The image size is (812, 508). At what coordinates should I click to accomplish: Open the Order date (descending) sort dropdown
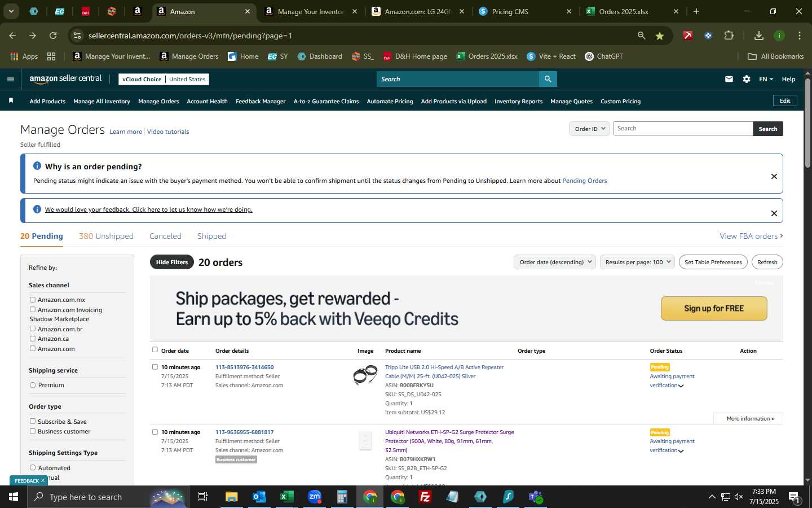tap(555, 262)
